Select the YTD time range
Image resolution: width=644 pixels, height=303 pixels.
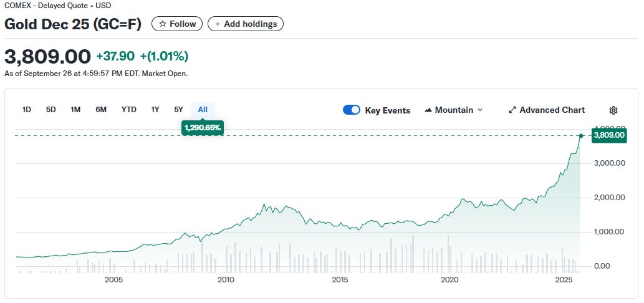128,110
